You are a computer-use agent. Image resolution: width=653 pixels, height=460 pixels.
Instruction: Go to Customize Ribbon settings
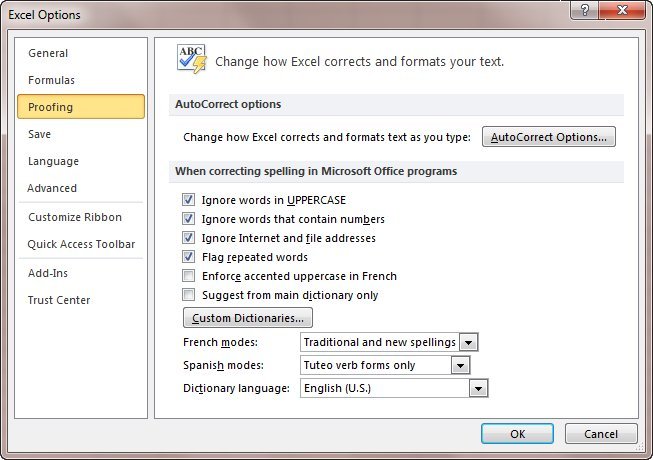(x=75, y=217)
